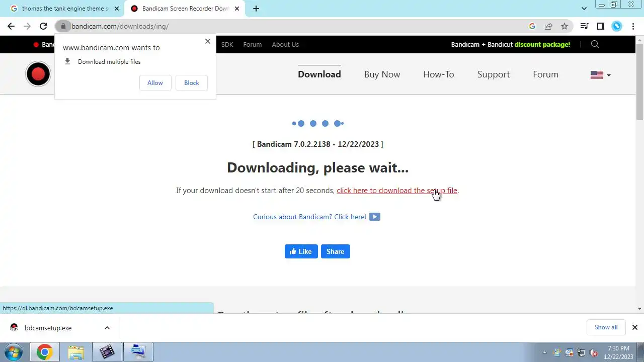Click the Facebook Like button
Screen dimensions: 644x362
click(x=301, y=251)
